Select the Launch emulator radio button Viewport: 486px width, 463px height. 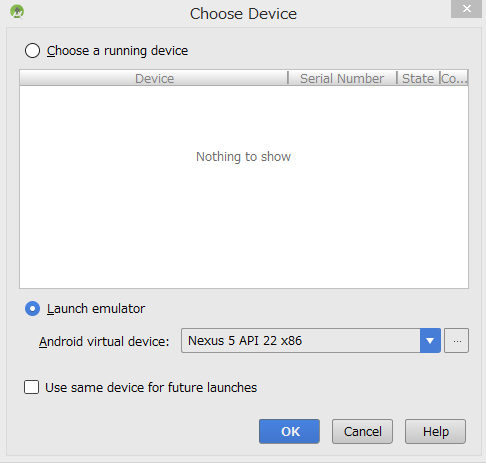coord(32,309)
